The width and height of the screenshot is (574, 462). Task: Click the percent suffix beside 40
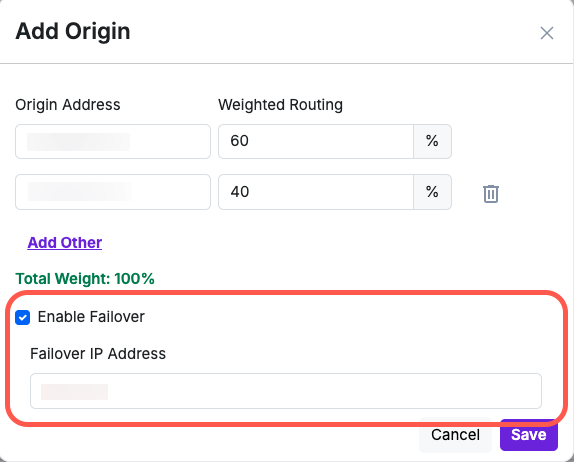click(432, 192)
